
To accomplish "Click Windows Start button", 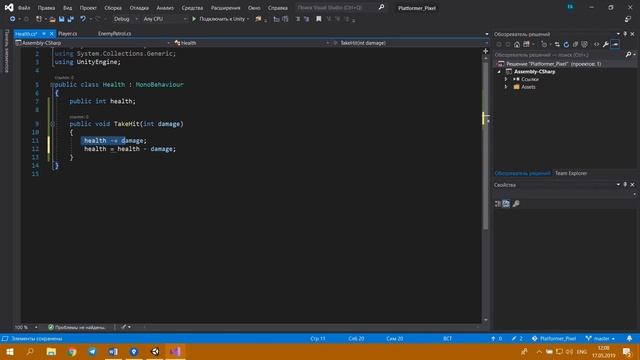I will point(10,351).
